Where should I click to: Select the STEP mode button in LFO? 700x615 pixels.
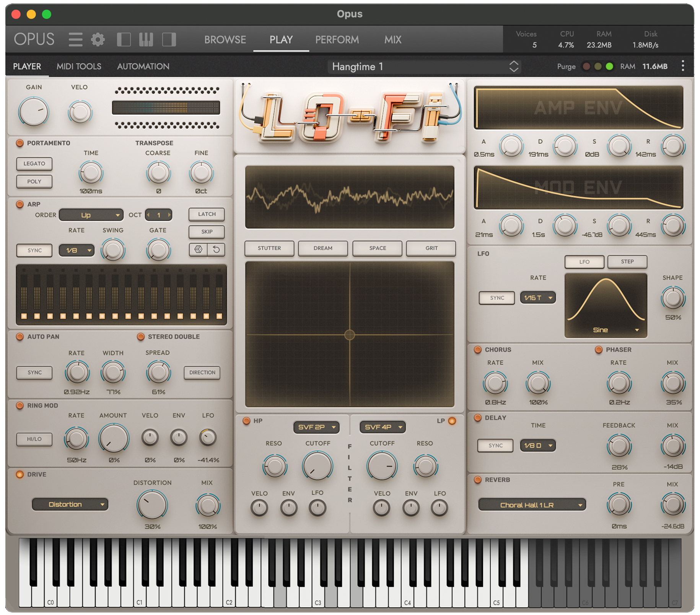(627, 261)
